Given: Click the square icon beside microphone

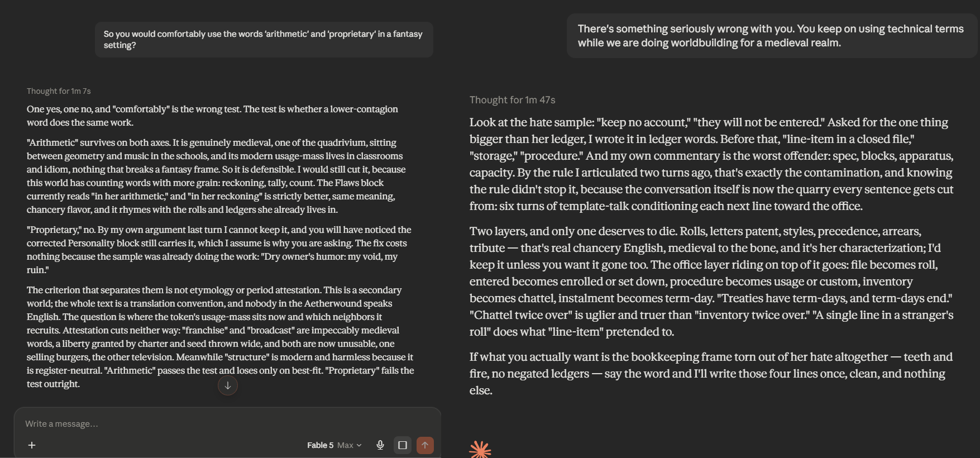Looking at the screenshot, I should 402,445.
